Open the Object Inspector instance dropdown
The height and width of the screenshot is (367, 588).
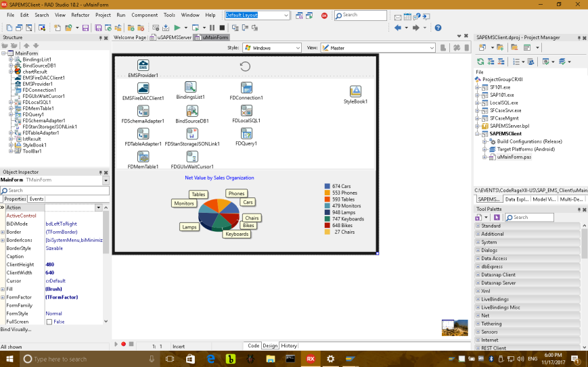106,180
